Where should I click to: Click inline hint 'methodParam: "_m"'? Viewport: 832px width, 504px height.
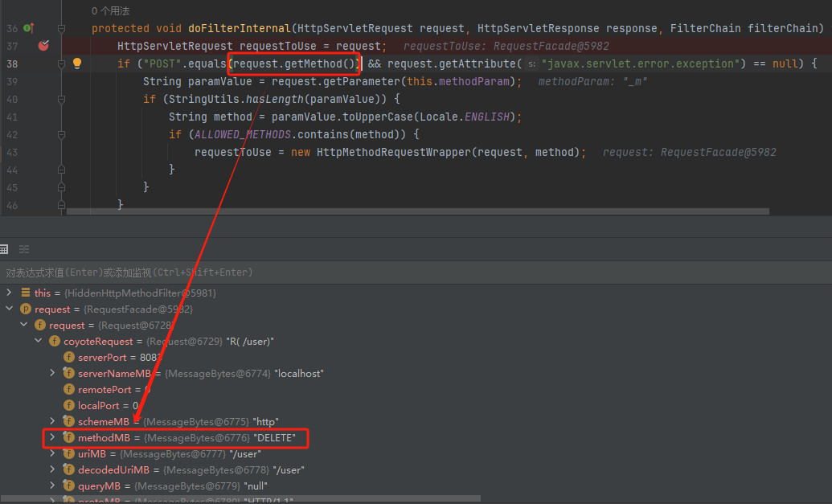(592, 82)
